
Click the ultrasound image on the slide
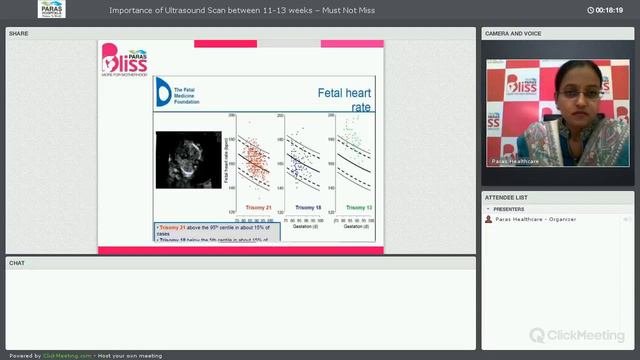click(189, 160)
